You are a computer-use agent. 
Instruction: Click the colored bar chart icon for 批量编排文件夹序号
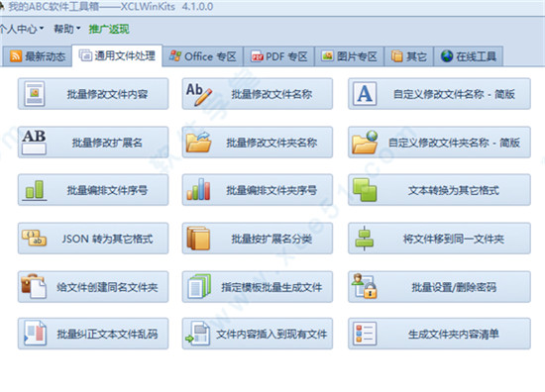(x=198, y=190)
